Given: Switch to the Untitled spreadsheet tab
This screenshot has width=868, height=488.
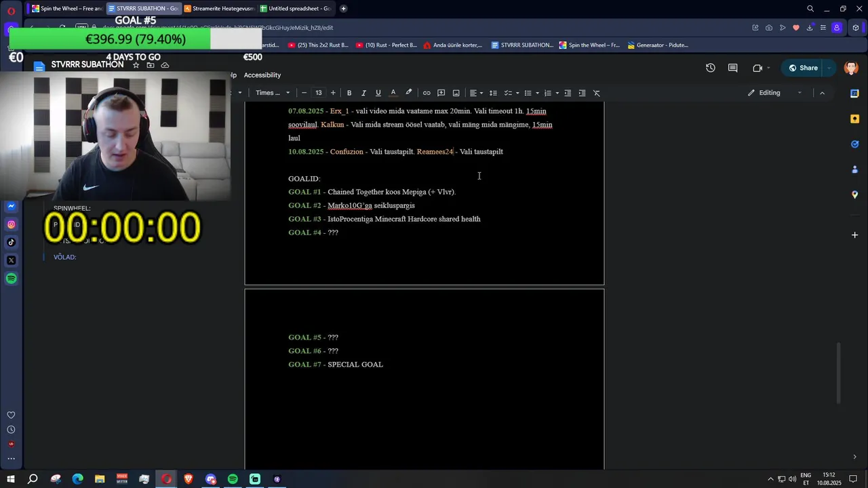Looking at the screenshot, I should point(296,9).
